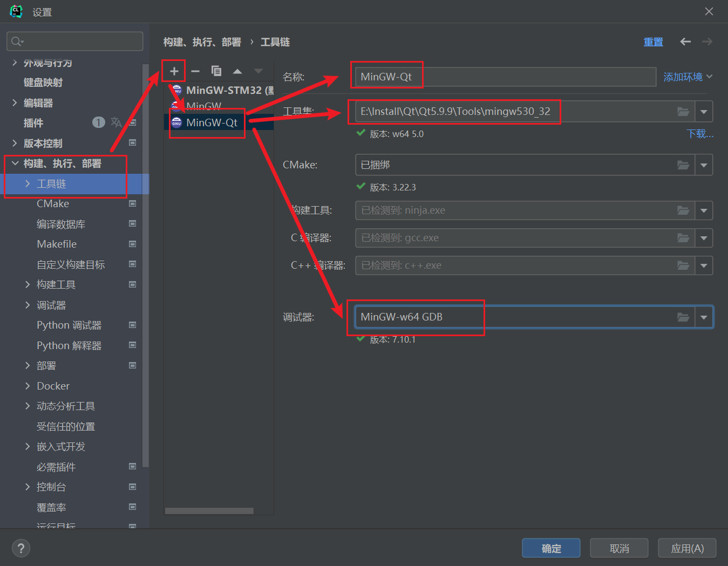728x566 pixels.
Task: Click 确定 button to confirm
Action: [x=551, y=548]
